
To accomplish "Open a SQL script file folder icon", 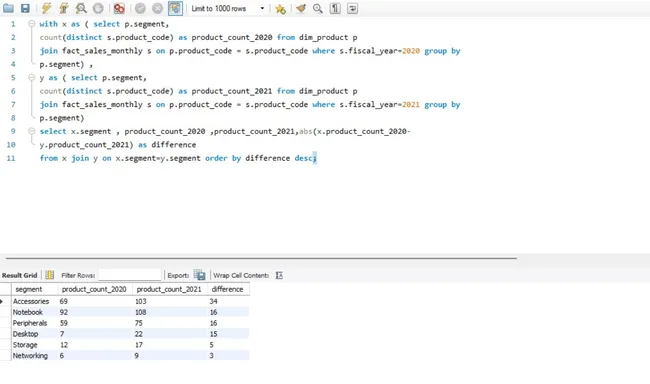I will pyautogui.click(x=8, y=8).
